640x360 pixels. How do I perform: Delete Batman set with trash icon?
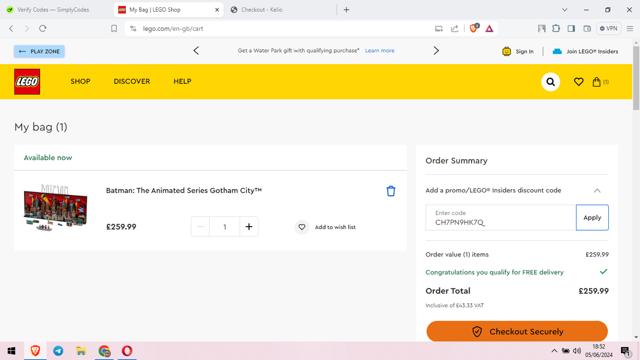(391, 191)
